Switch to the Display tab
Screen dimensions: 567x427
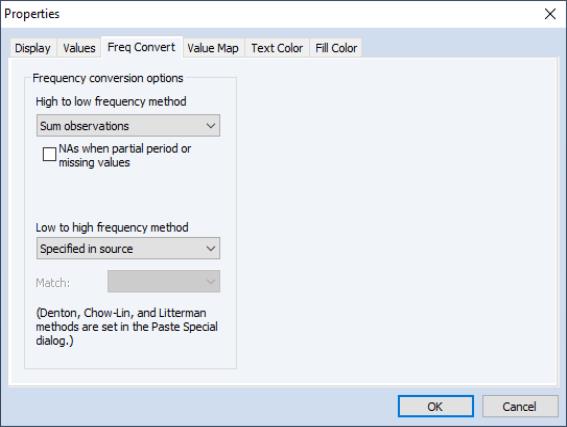click(x=33, y=48)
